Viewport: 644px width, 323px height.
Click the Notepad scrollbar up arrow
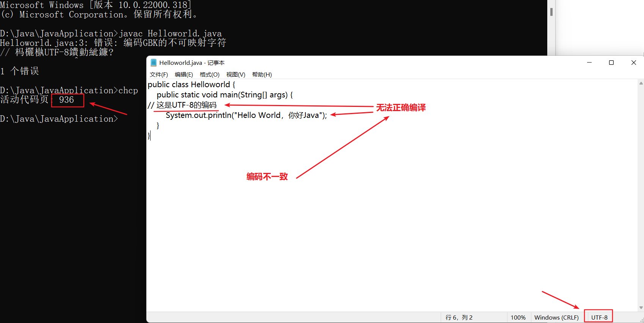point(641,83)
